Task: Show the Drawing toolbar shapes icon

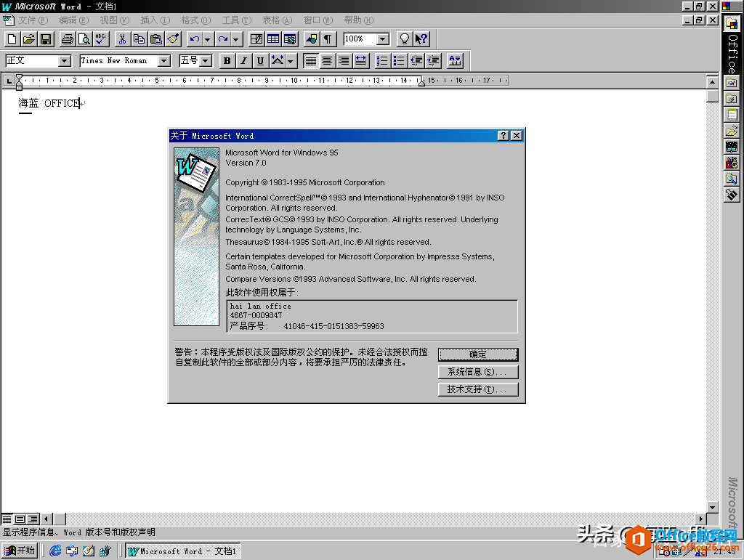Action: coord(312,39)
